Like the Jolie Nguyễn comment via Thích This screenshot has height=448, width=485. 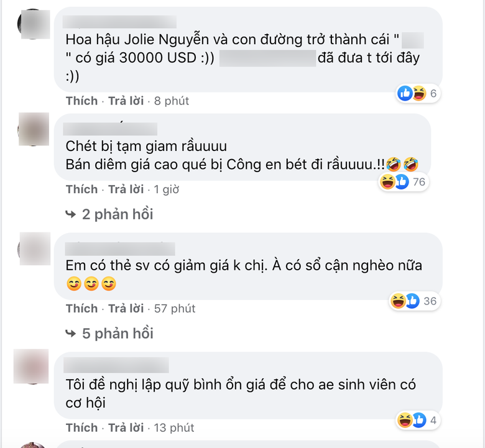[x=81, y=101]
